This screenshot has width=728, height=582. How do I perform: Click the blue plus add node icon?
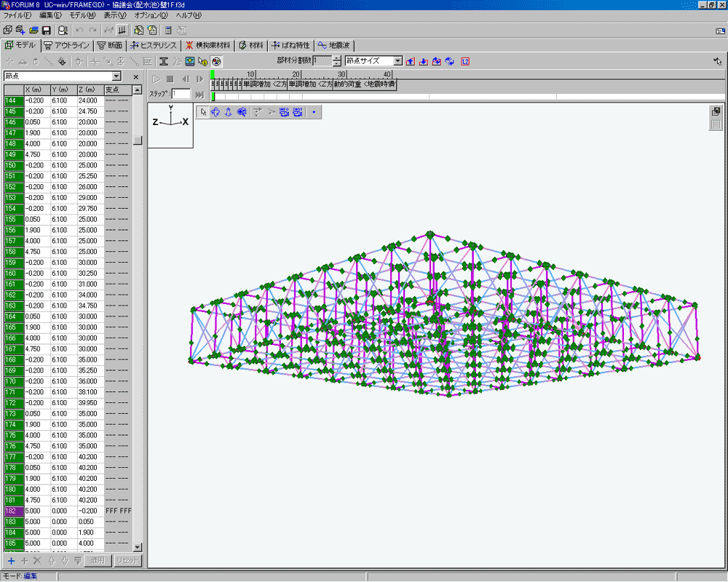[x=11, y=561]
